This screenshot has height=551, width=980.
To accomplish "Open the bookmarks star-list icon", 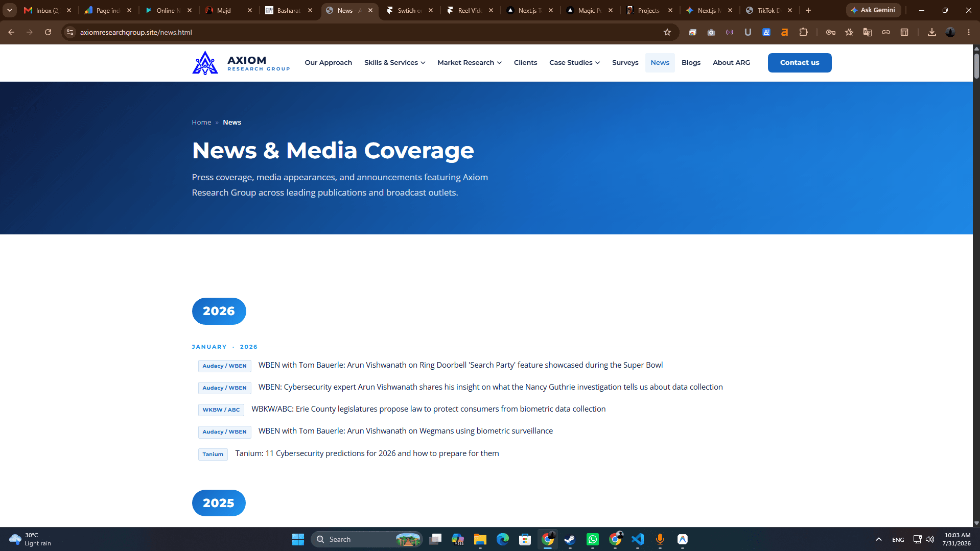I will point(849,32).
